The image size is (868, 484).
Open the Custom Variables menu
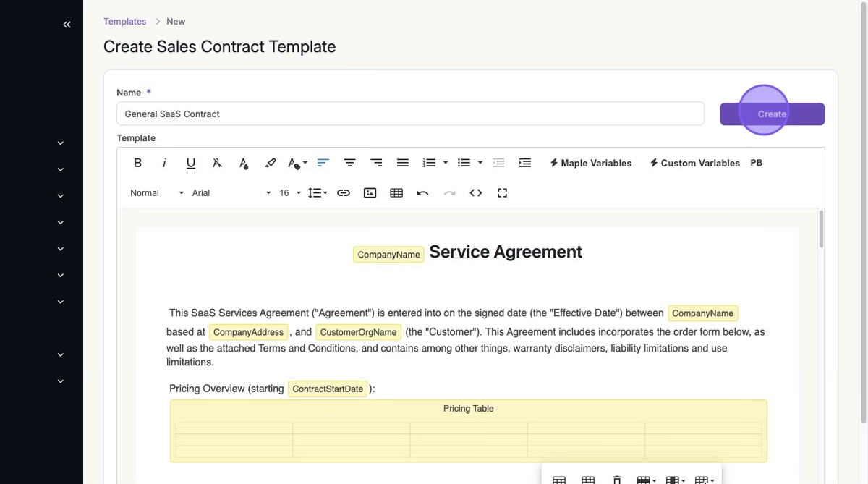[694, 163]
